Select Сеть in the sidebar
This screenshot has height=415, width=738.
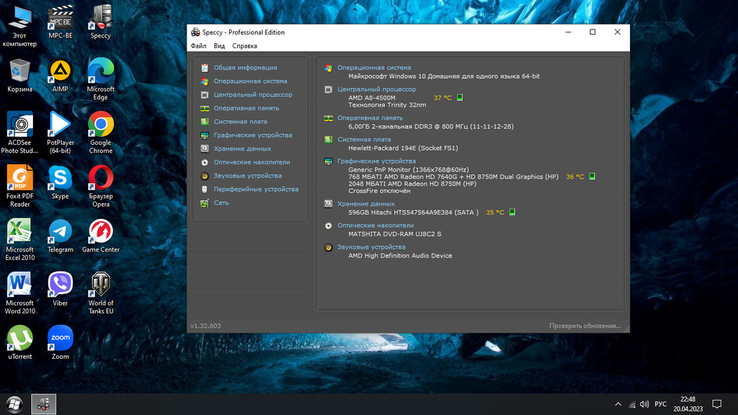221,203
